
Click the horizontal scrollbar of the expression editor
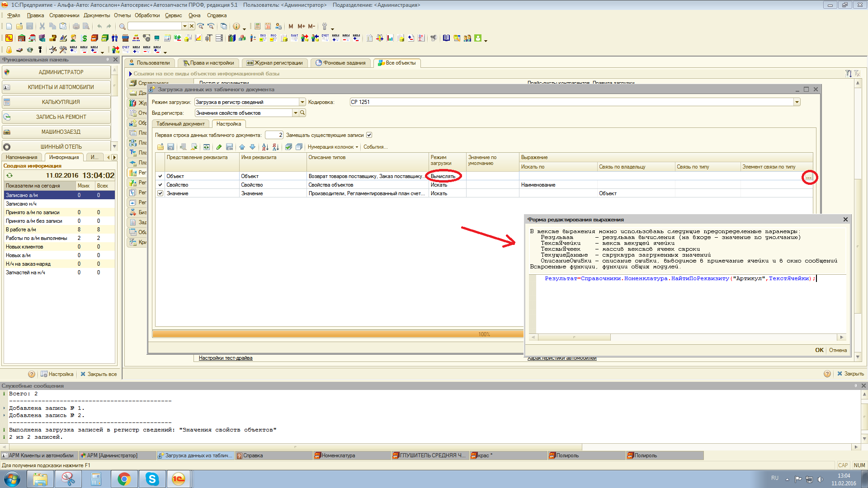pyautogui.click(x=574, y=338)
